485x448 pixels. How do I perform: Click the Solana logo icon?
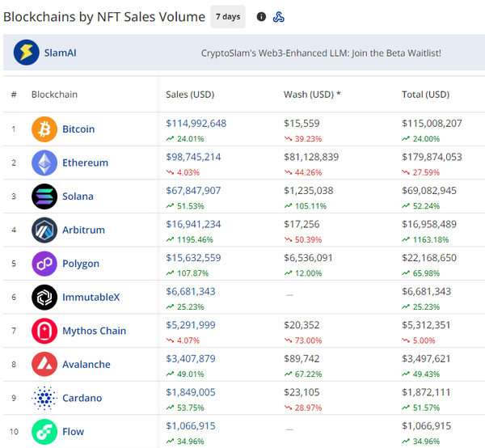click(44, 197)
